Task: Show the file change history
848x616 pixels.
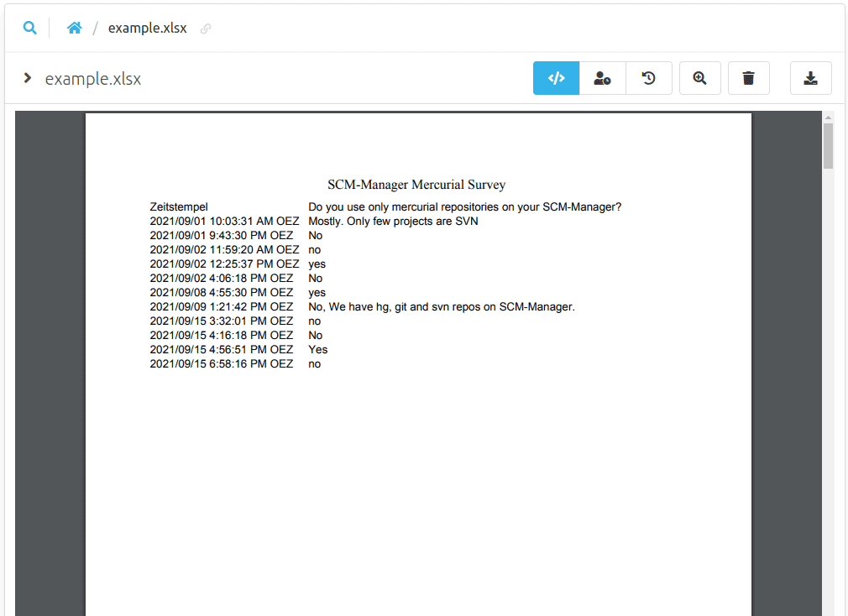Action: click(648, 77)
